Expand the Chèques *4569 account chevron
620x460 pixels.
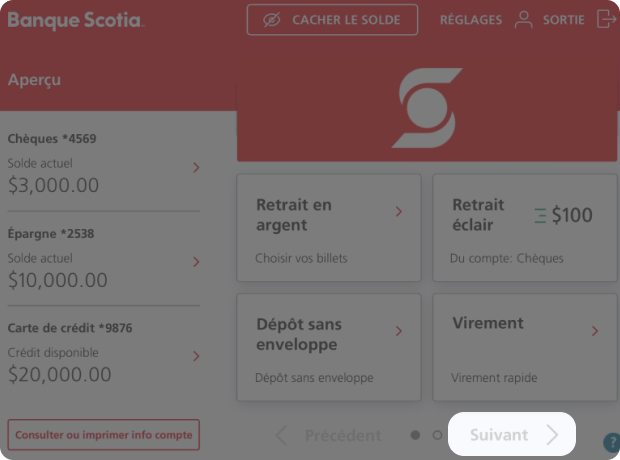click(x=196, y=168)
